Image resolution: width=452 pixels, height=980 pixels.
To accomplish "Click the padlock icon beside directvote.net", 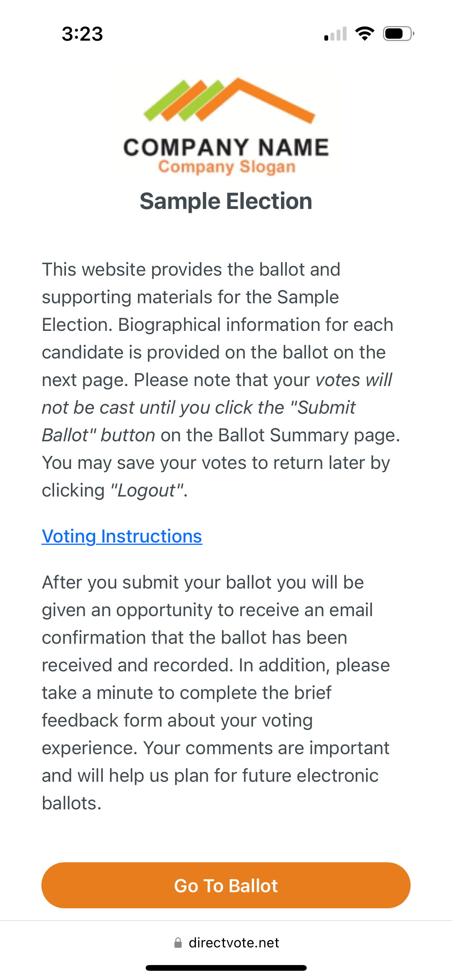I will tap(178, 943).
